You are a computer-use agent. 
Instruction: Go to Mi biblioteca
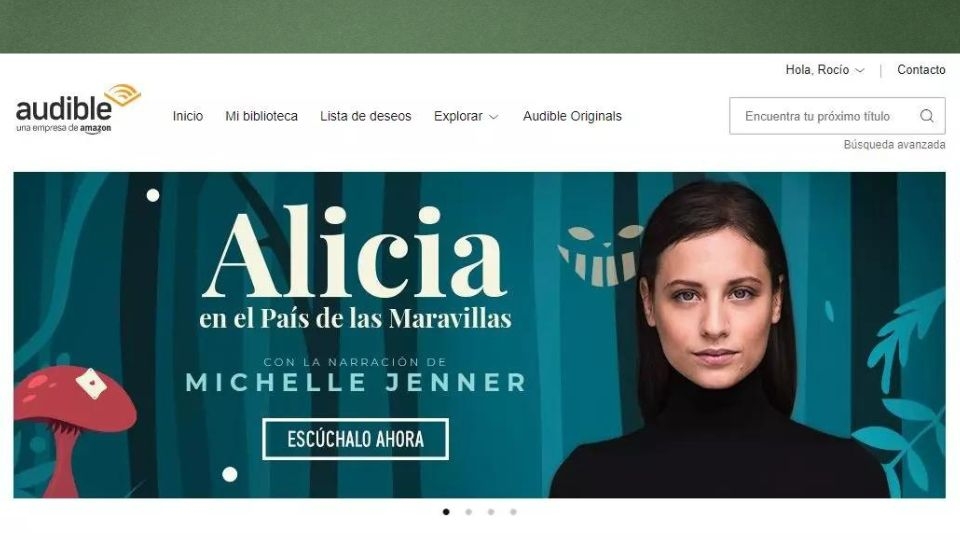[261, 116]
